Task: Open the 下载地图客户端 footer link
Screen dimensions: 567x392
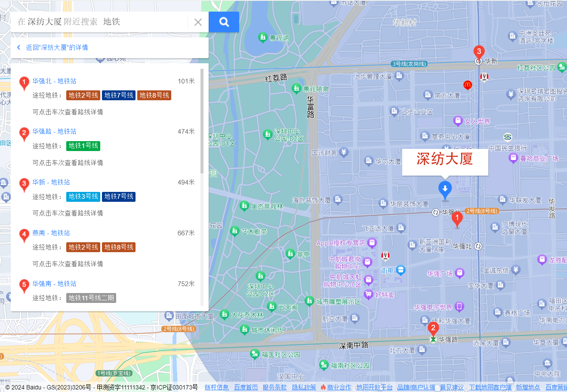Action: coord(490,387)
